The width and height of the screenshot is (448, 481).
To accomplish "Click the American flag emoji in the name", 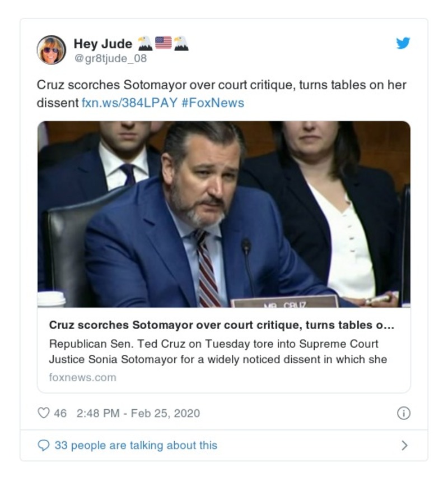I will pos(163,43).
